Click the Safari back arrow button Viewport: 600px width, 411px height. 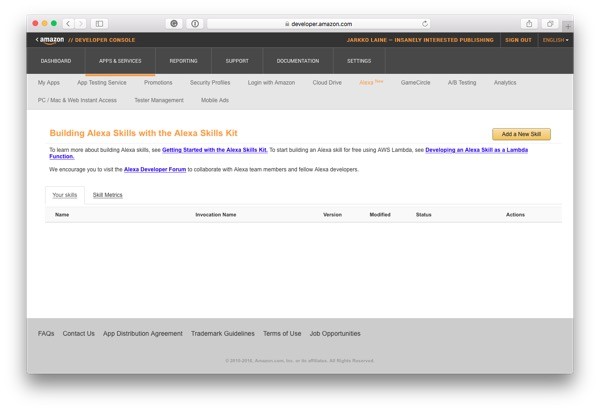pos(68,24)
